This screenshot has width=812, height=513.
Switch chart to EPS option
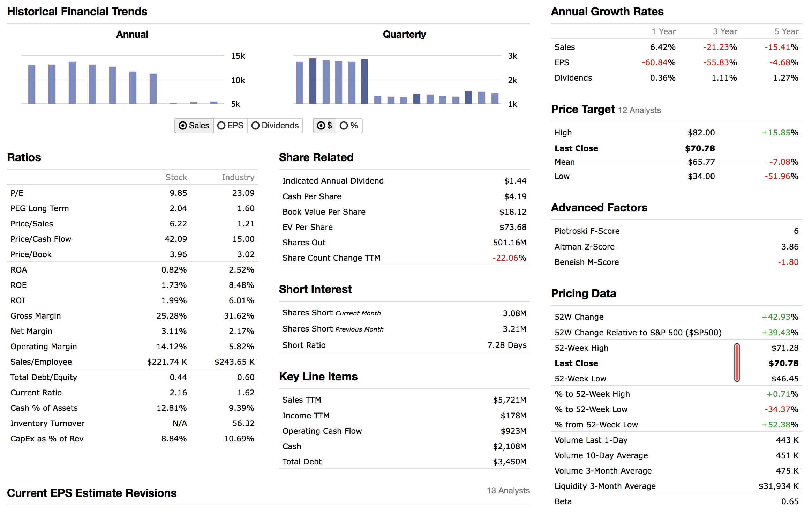pos(230,126)
